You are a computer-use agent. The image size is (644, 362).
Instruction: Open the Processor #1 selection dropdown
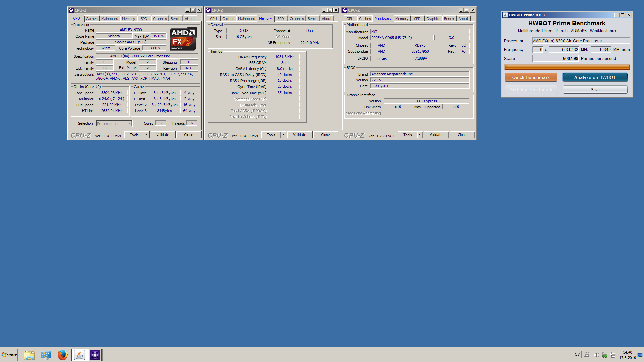point(114,124)
